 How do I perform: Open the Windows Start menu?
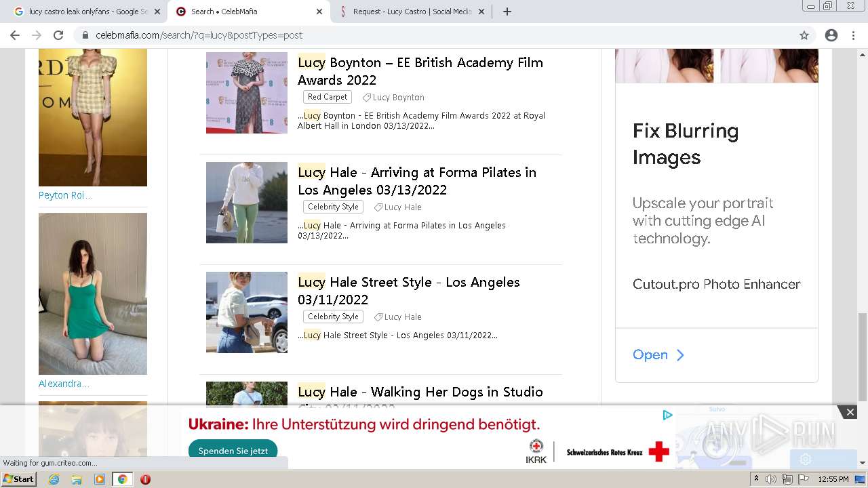[x=18, y=479]
